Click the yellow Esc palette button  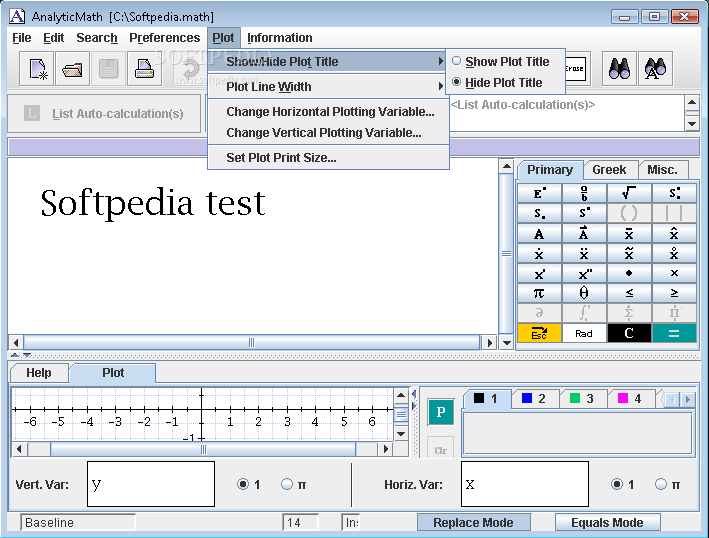pos(539,333)
